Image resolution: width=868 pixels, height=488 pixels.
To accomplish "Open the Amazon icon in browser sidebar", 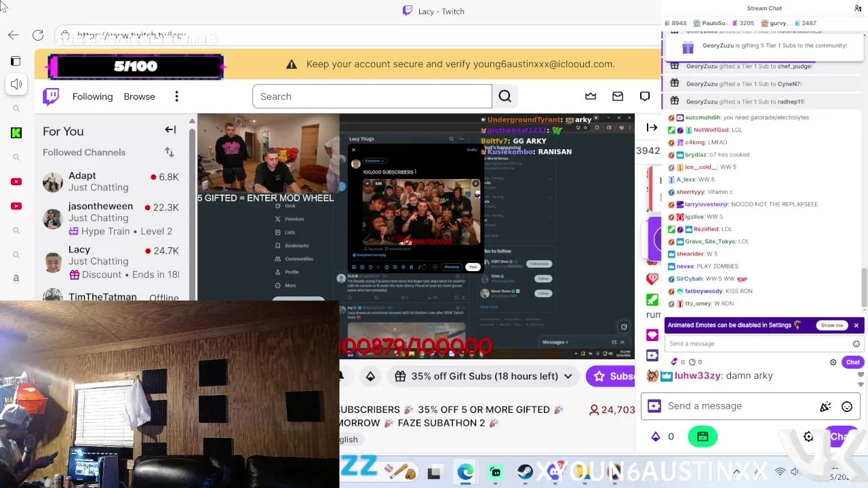I will click(16, 279).
